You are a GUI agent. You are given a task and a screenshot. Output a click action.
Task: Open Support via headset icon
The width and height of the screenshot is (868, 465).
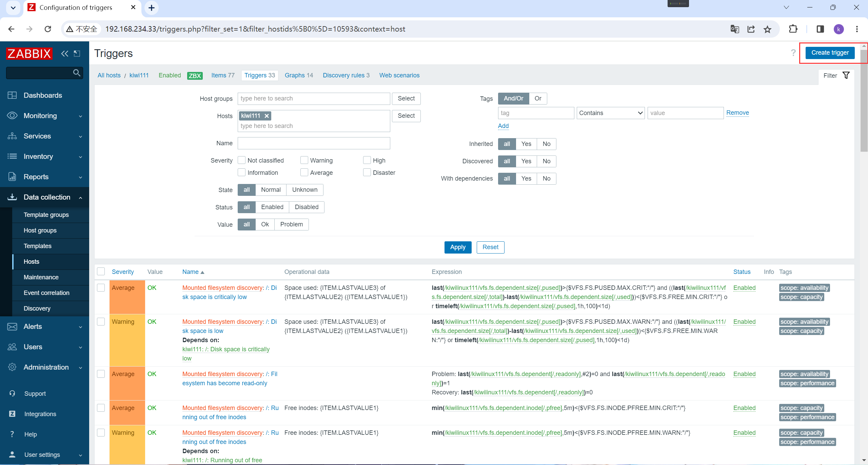tap(12, 394)
